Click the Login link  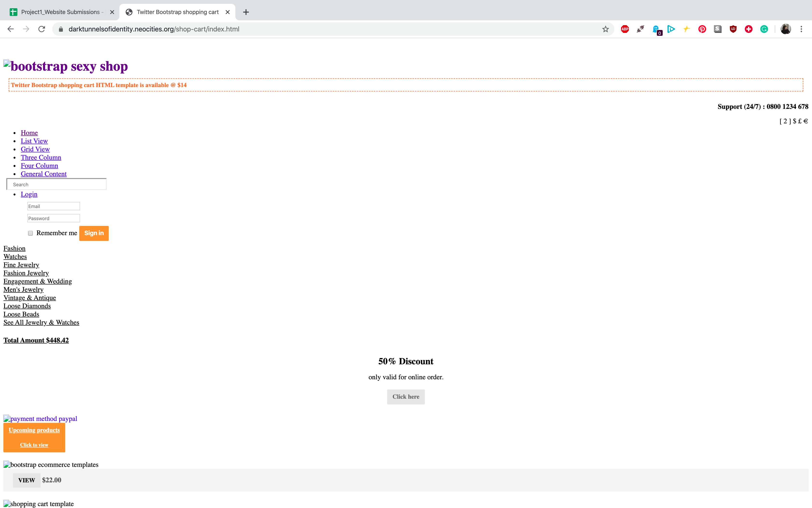29,194
